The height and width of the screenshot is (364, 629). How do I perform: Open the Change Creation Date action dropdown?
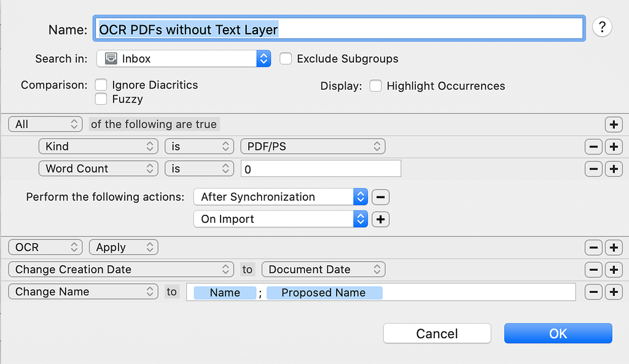click(x=121, y=269)
